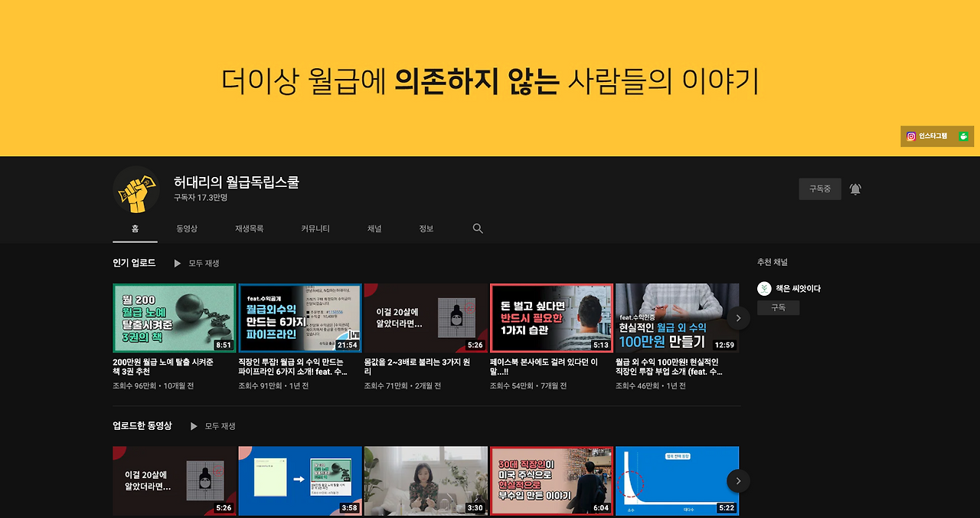Click the 이걸 20살에 알았더라면 thumbnail
The height and width of the screenshot is (518, 980).
[426, 318]
